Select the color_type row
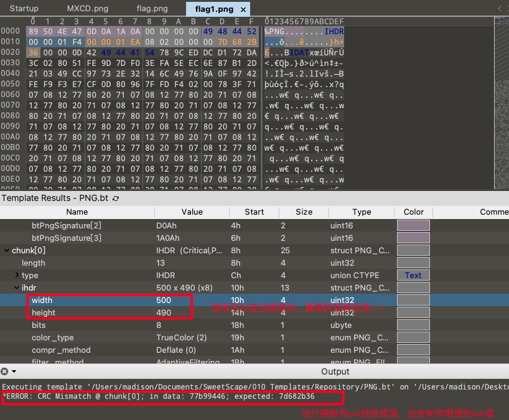 click(52, 337)
